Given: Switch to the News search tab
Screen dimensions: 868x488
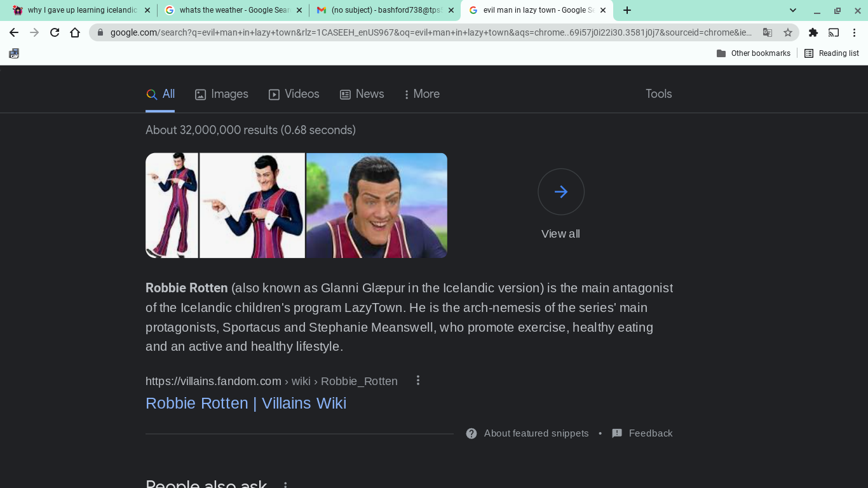Looking at the screenshot, I should pyautogui.click(x=362, y=94).
